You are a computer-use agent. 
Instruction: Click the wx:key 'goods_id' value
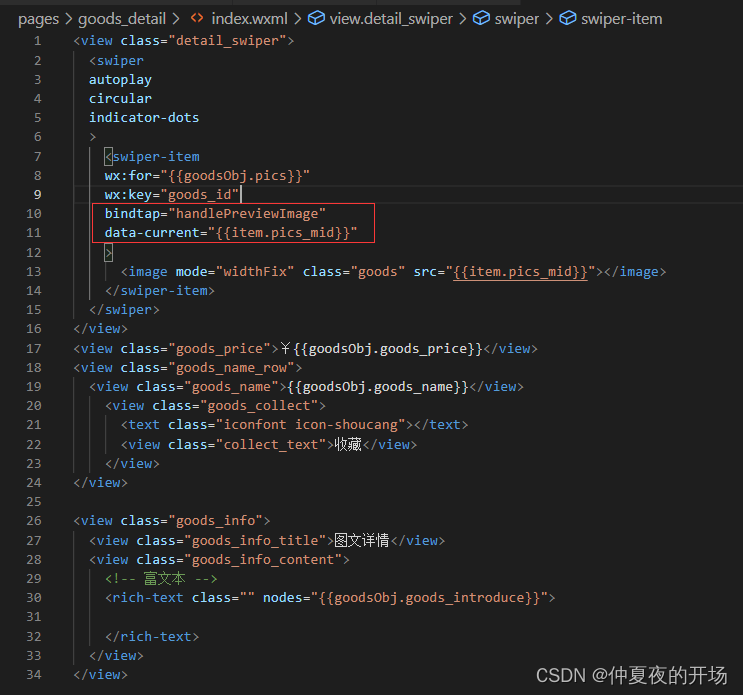pos(199,195)
